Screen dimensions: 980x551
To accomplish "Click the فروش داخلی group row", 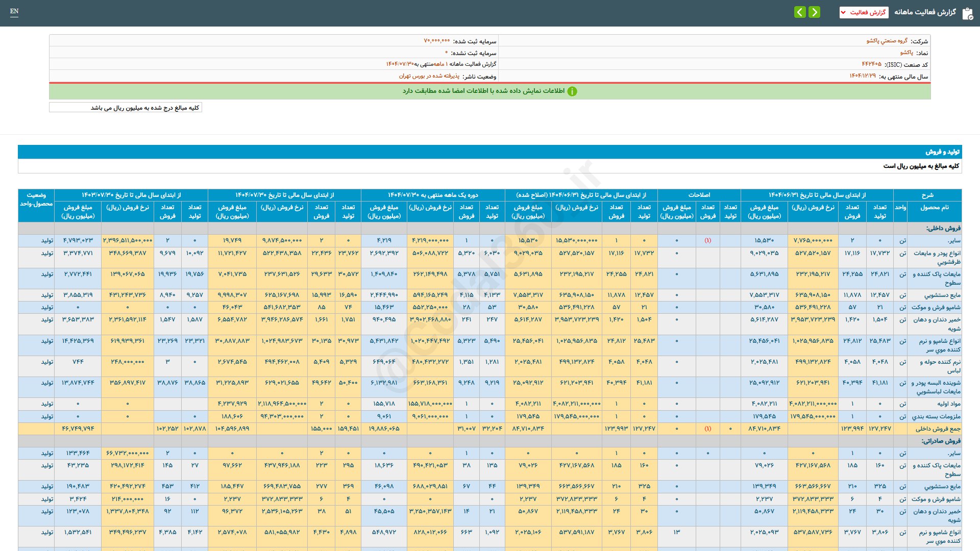I will point(943,228).
